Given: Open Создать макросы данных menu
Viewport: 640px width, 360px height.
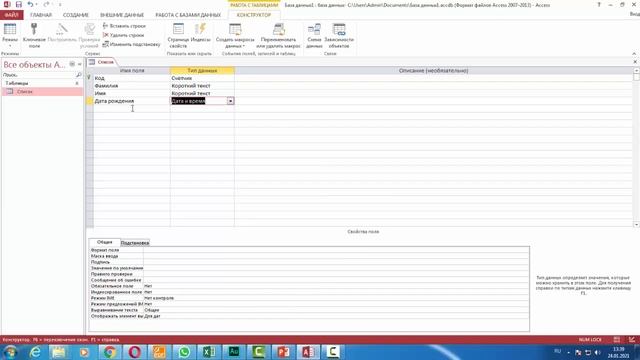Looking at the screenshot, I should tap(235, 36).
